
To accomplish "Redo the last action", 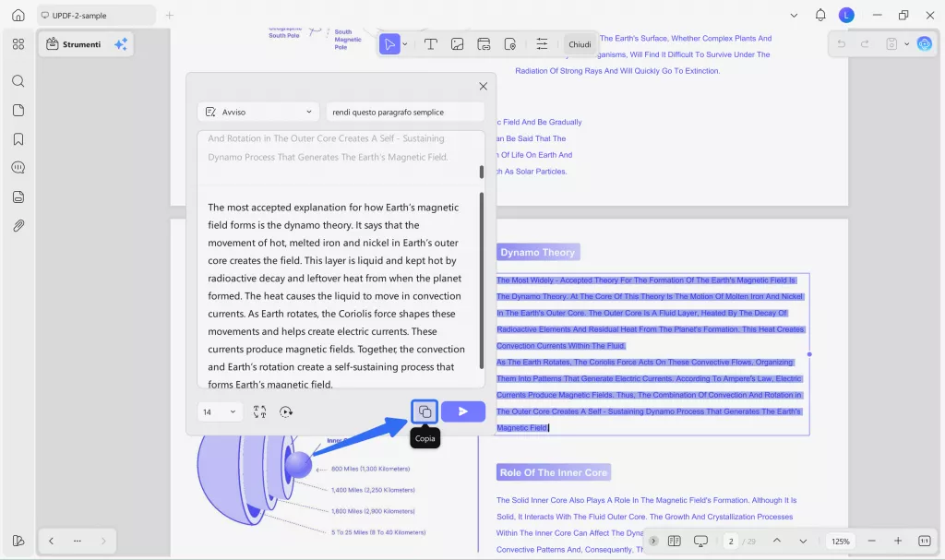I will [x=865, y=44].
